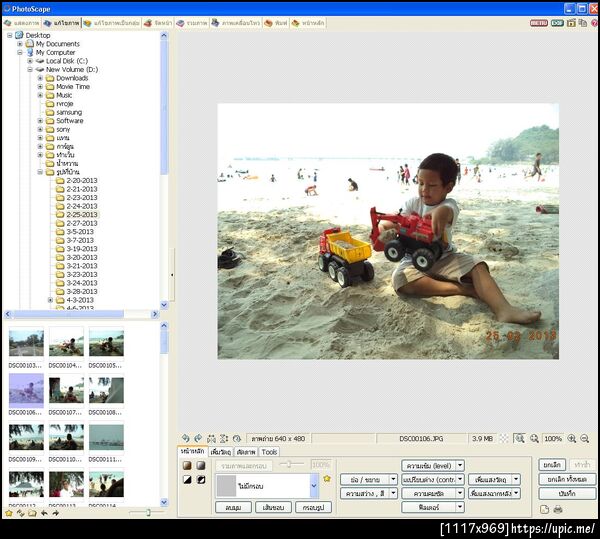Viewport: 600px width, 539px height.
Task: Expand the 4-3-2013 folder node
Action: pyautogui.click(x=50, y=300)
